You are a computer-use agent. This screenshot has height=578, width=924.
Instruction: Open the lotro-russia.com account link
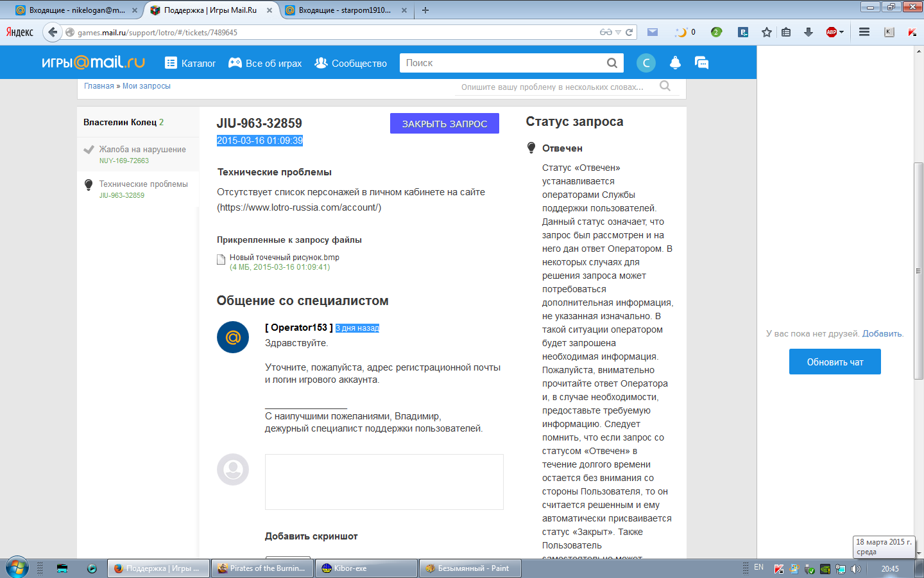coord(299,207)
